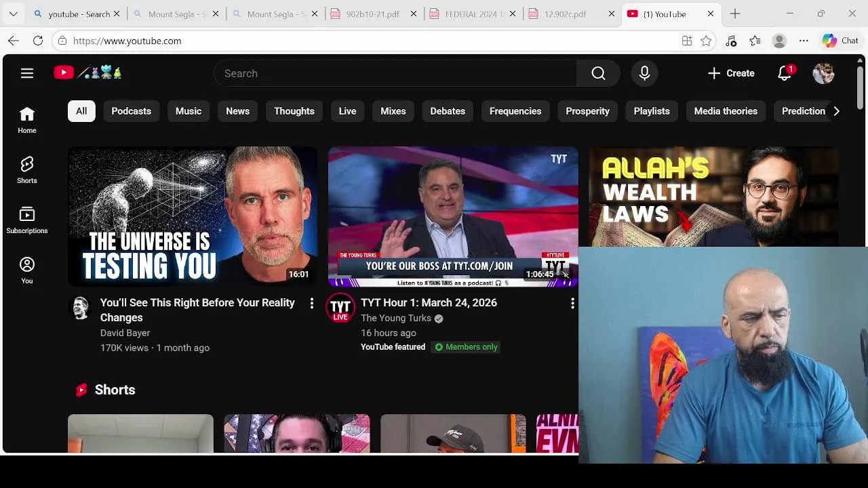Select the Playlists filter chip
The width and height of the screenshot is (868, 488).
coord(652,111)
